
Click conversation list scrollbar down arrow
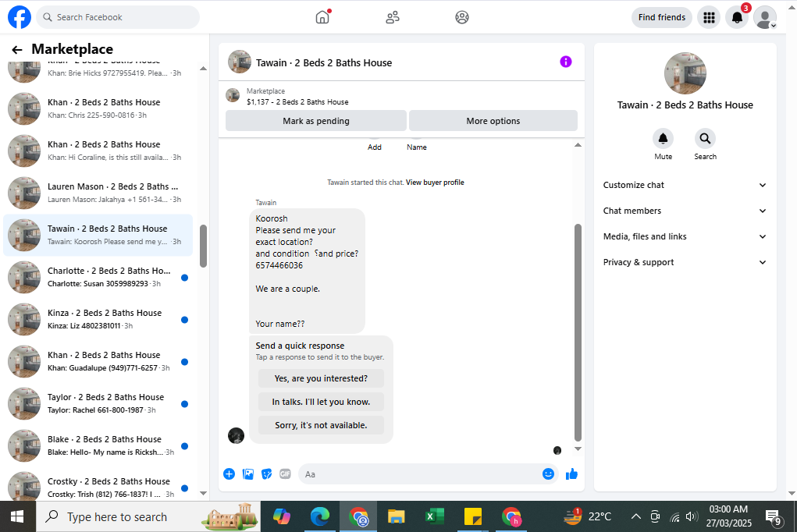(203, 493)
